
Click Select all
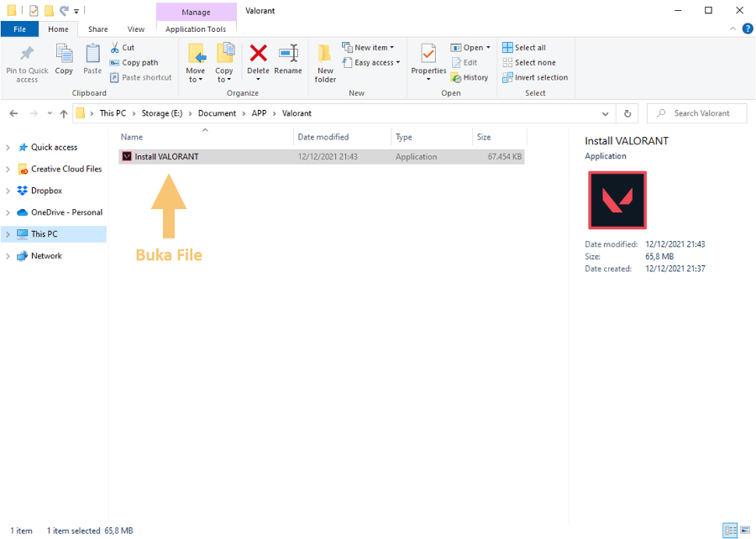[x=524, y=48]
